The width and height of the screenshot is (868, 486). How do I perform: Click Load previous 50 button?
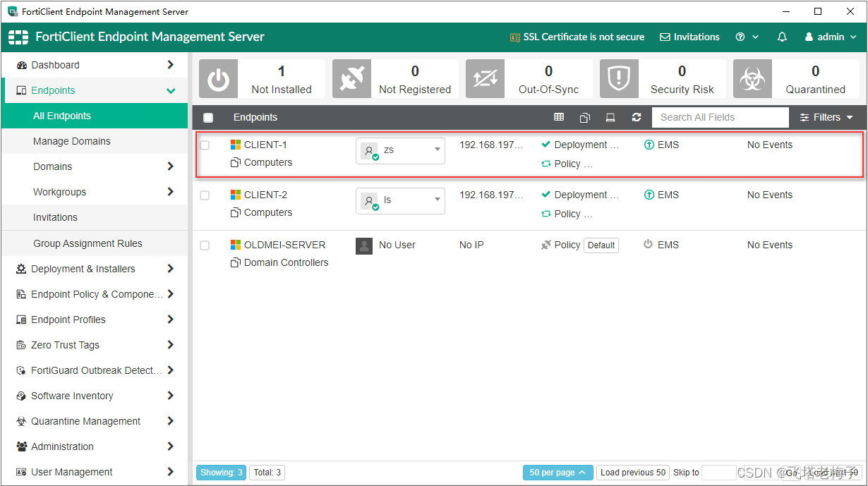[633, 473]
